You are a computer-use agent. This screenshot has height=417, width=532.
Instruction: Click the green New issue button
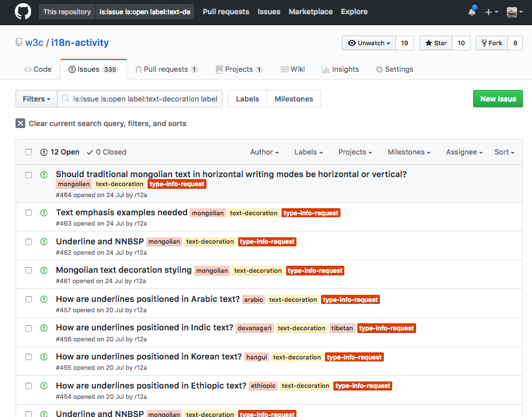[498, 99]
